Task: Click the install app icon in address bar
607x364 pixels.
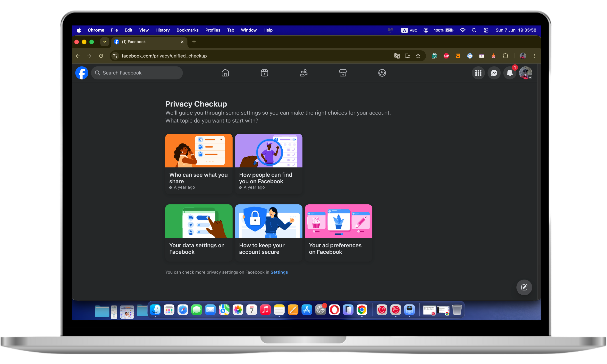Action: [x=407, y=56]
